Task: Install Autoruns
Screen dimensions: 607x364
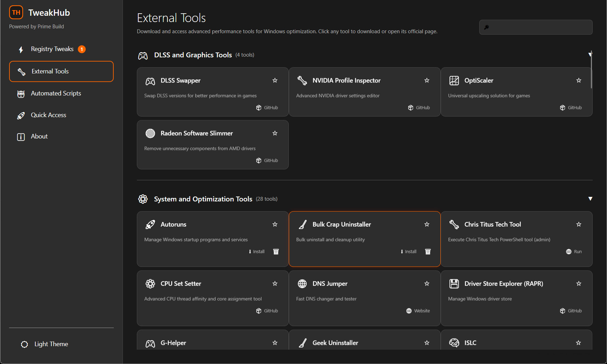Action: coord(257,252)
